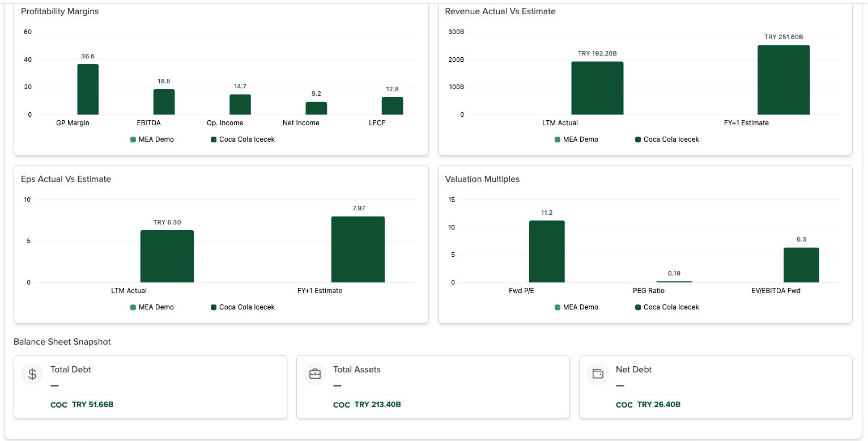The image size is (868, 441).
Task: Click the EBITDA margin bar 18.5
Action: coord(164,102)
